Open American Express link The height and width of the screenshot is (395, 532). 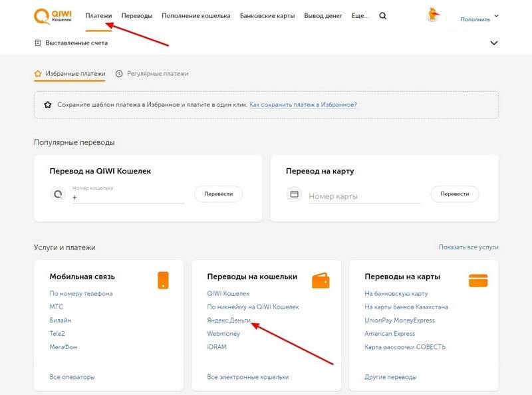(x=390, y=334)
